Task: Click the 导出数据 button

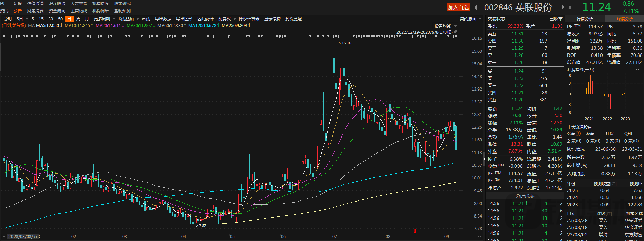Action: click(x=163, y=19)
